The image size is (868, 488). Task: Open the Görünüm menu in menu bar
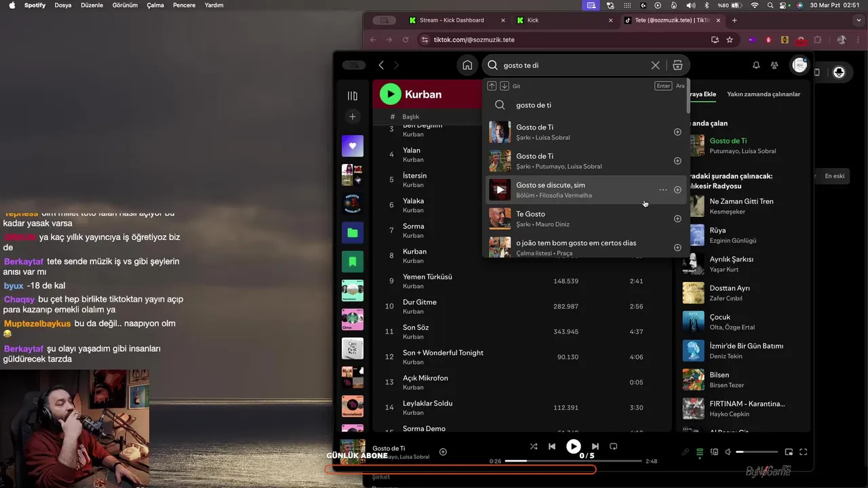[125, 5]
